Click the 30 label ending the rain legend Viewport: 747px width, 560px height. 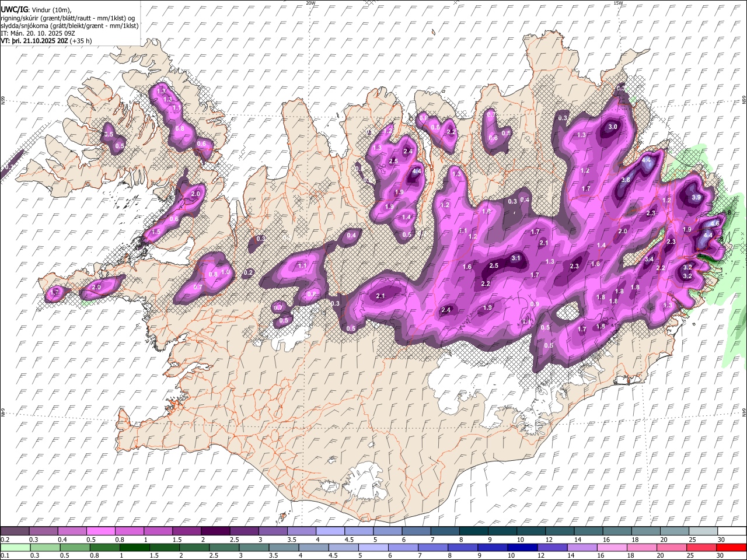[721, 556]
